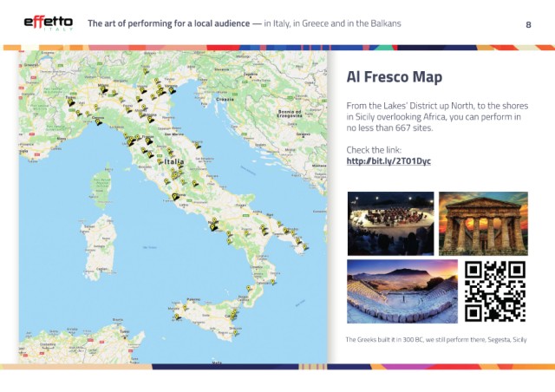555x392 pixels.
Task: Click the "Italia" label on the map
Action: [x=175, y=161]
